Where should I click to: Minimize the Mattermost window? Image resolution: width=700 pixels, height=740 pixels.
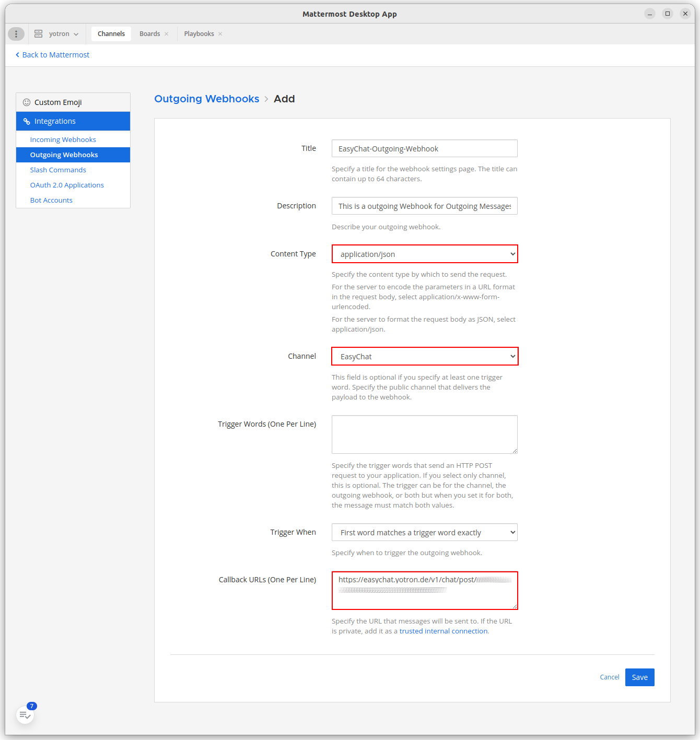pyautogui.click(x=650, y=14)
